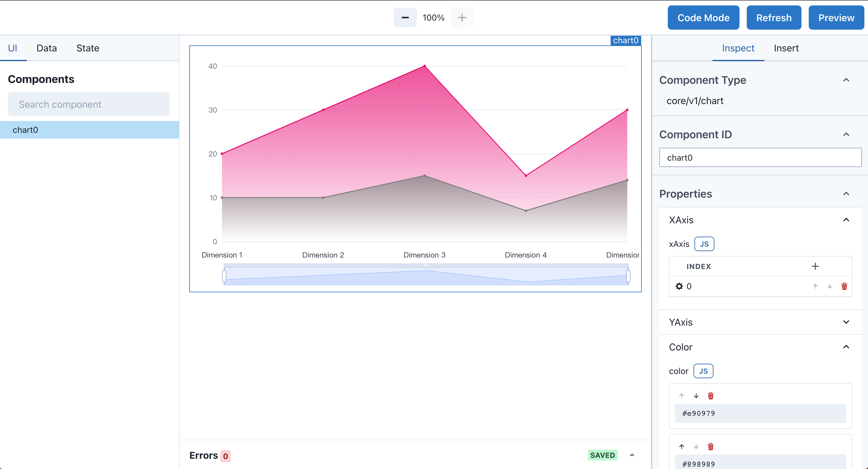Collapse the Component Type section
Image resolution: width=868 pixels, height=469 pixels.
click(846, 80)
